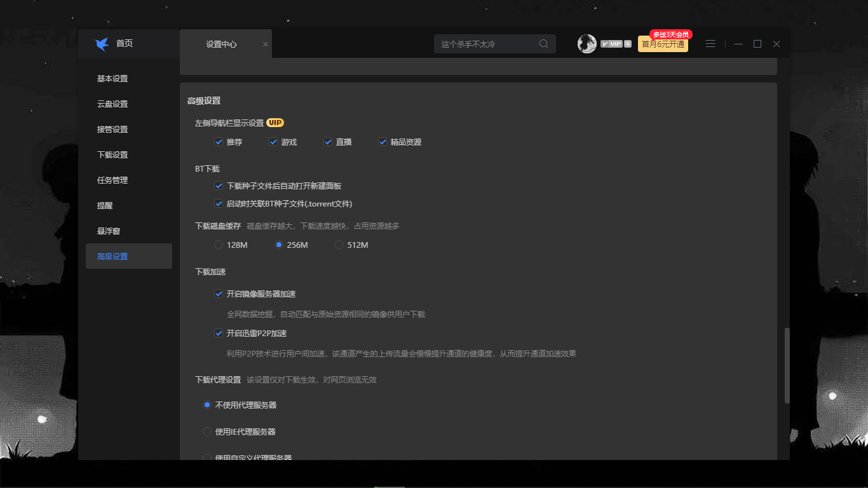The width and height of the screenshot is (868, 488).
Task: Maximize the Xunlei window
Action: [x=757, y=44]
